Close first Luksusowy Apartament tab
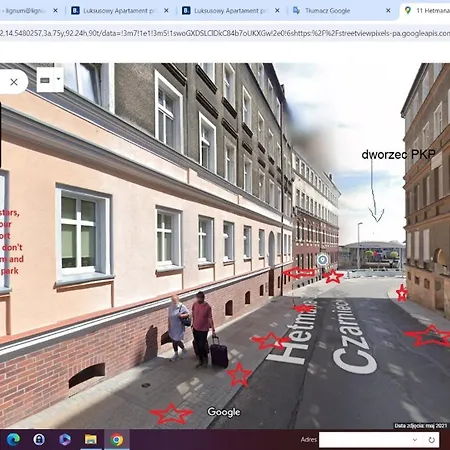 (166, 11)
